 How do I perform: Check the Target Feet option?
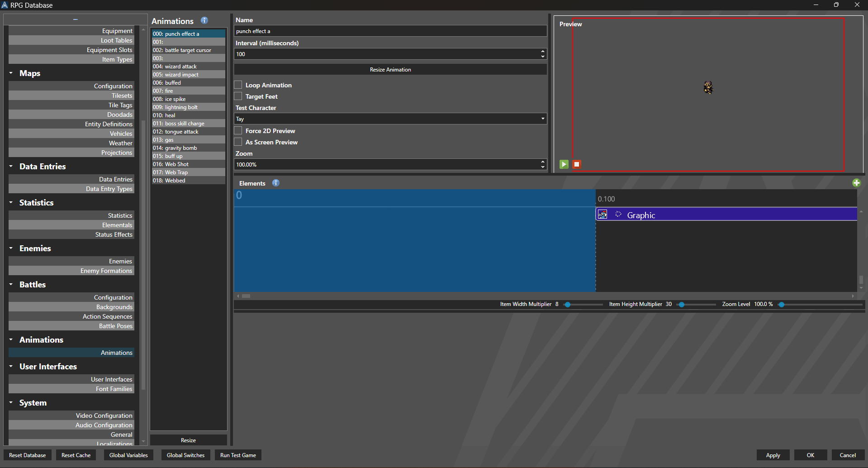pos(237,96)
